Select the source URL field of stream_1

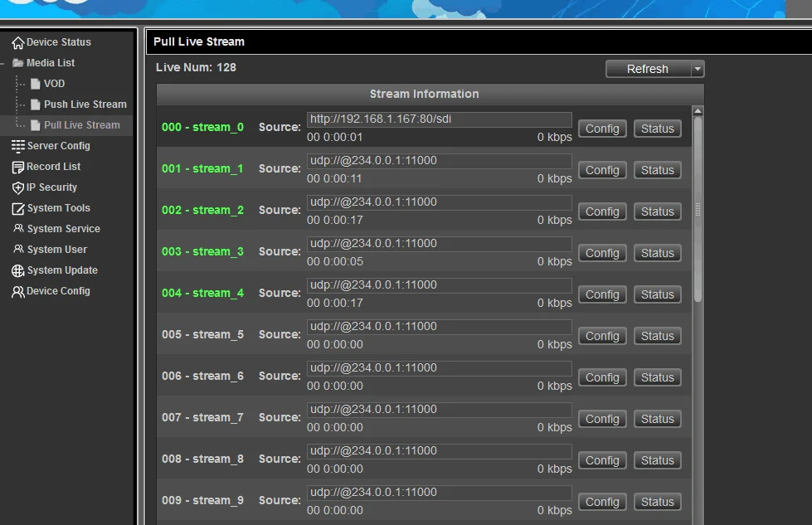point(439,160)
